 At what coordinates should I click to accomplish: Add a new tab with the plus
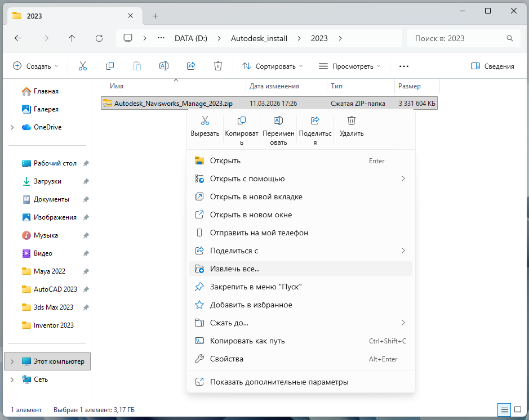[x=155, y=16]
